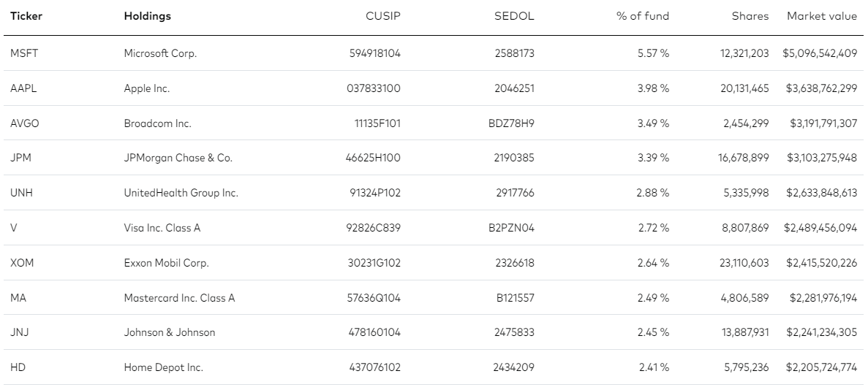Sort by Market value column header

(x=821, y=16)
